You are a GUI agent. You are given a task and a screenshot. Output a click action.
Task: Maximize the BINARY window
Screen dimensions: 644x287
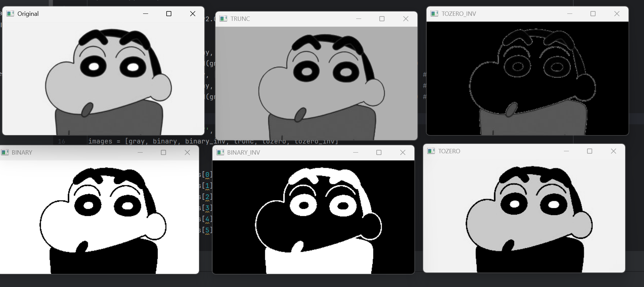164,152
